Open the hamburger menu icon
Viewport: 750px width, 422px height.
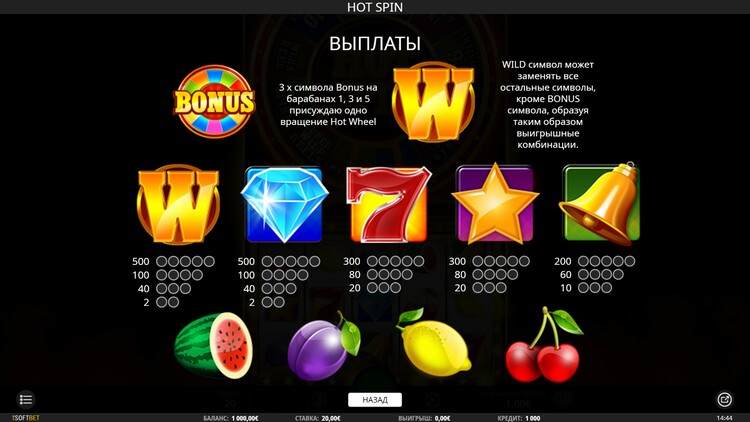click(26, 400)
